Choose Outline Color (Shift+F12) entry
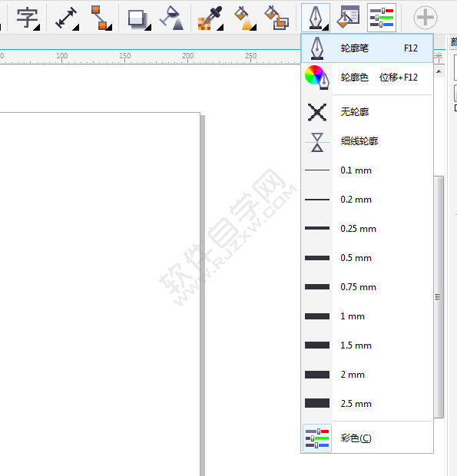457x476 pixels. point(367,78)
